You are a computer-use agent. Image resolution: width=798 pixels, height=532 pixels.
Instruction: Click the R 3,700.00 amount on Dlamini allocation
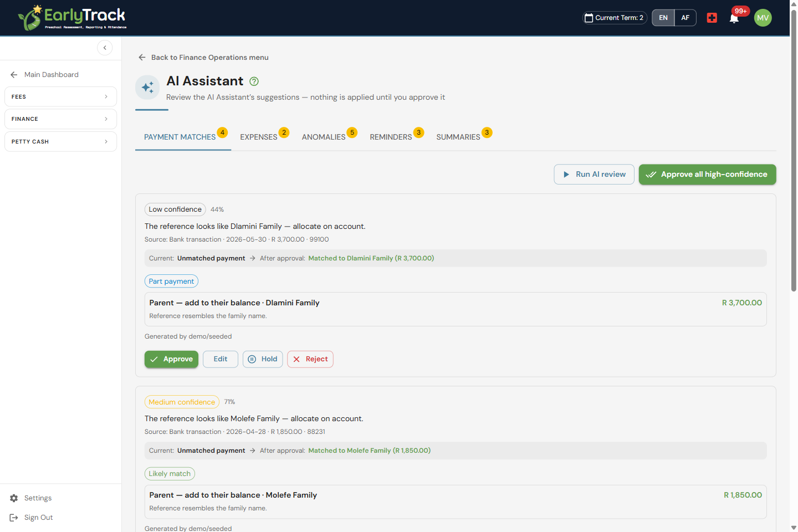[x=741, y=303]
